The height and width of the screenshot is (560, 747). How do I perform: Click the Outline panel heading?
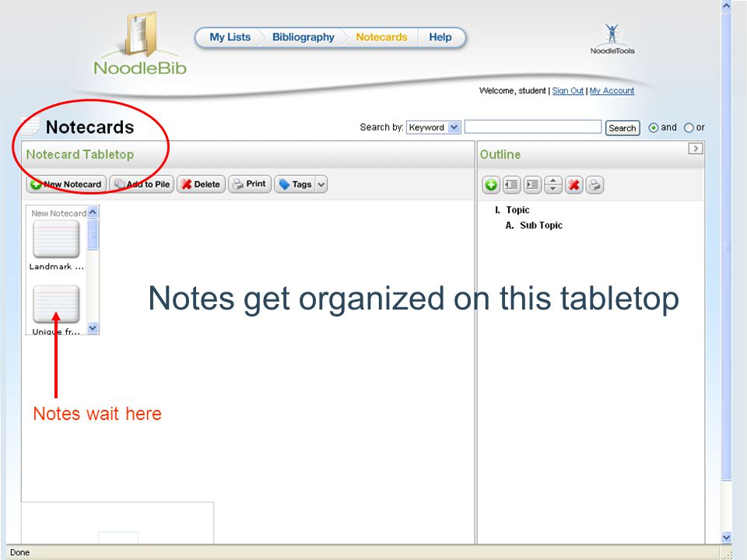click(x=500, y=154)
